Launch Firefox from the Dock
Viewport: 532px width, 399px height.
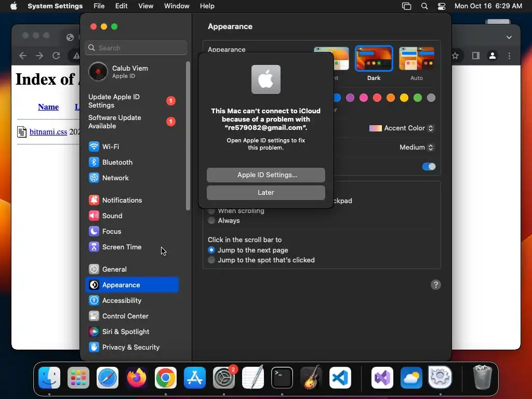click(x=137, y=378)
